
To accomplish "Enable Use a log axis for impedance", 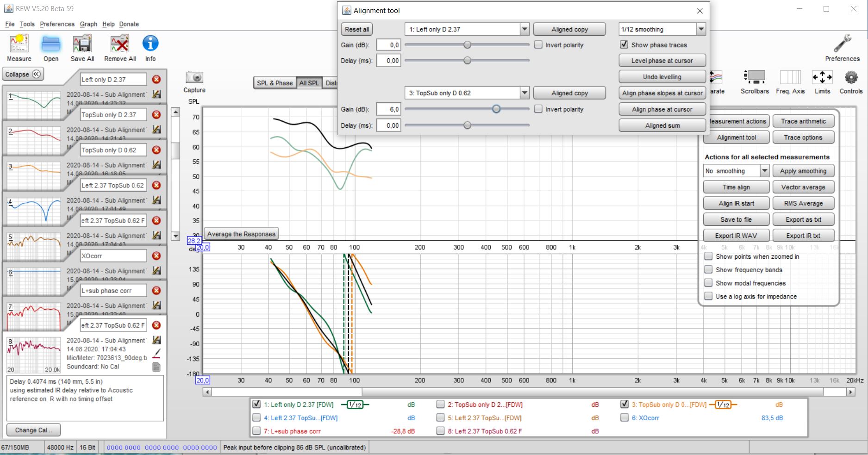I will point(708,297).
